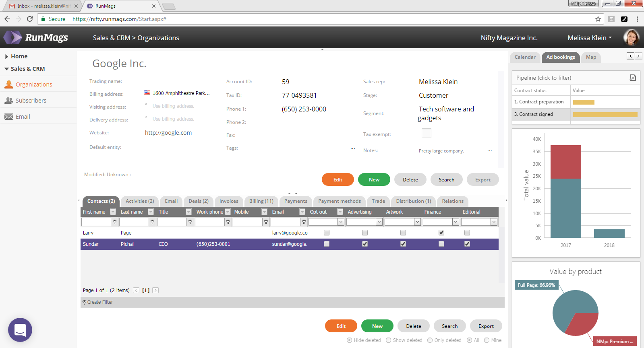Click the First name filter funnel icon
Screen dimensions: 644x348
(x=114, y=222)
